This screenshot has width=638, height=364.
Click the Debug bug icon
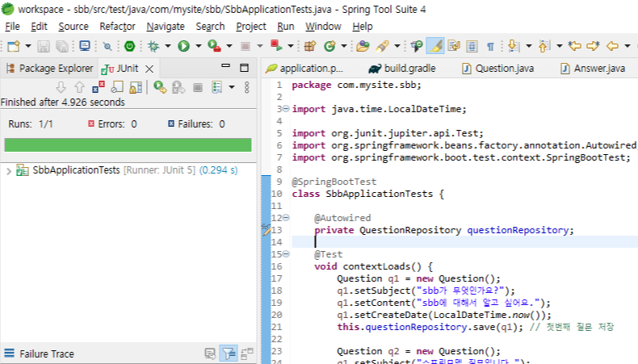[153, 46]
